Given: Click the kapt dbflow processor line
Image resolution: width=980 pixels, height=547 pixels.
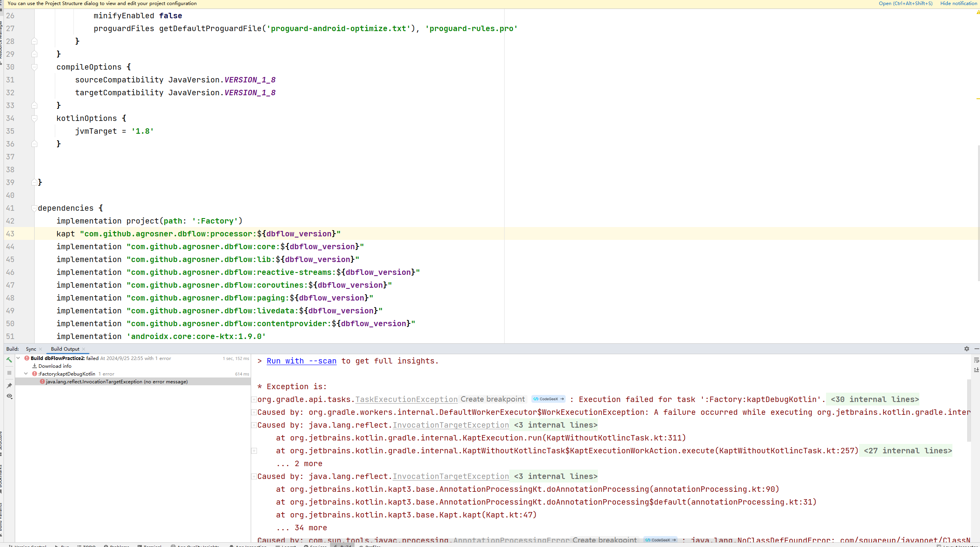Looking at the screenshot, I should coord(198,234).
